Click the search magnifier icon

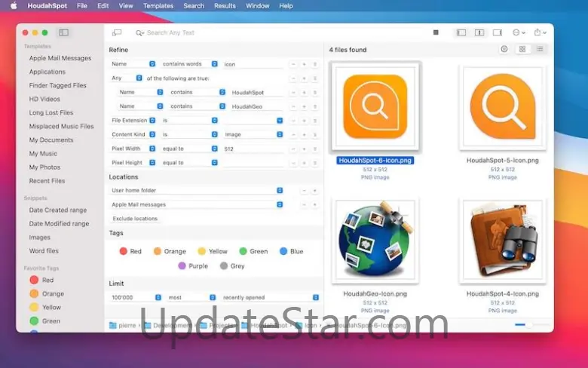coord(139,33)
